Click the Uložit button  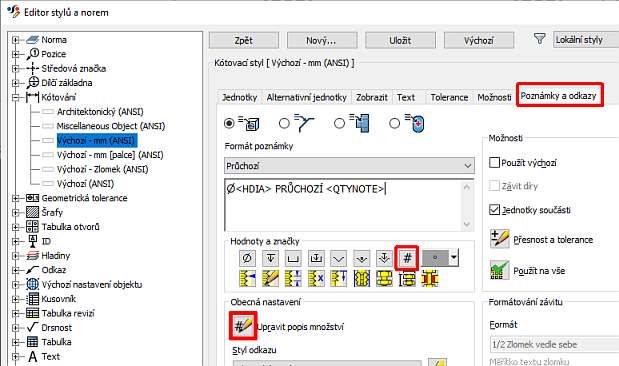[x=400, y=40]
